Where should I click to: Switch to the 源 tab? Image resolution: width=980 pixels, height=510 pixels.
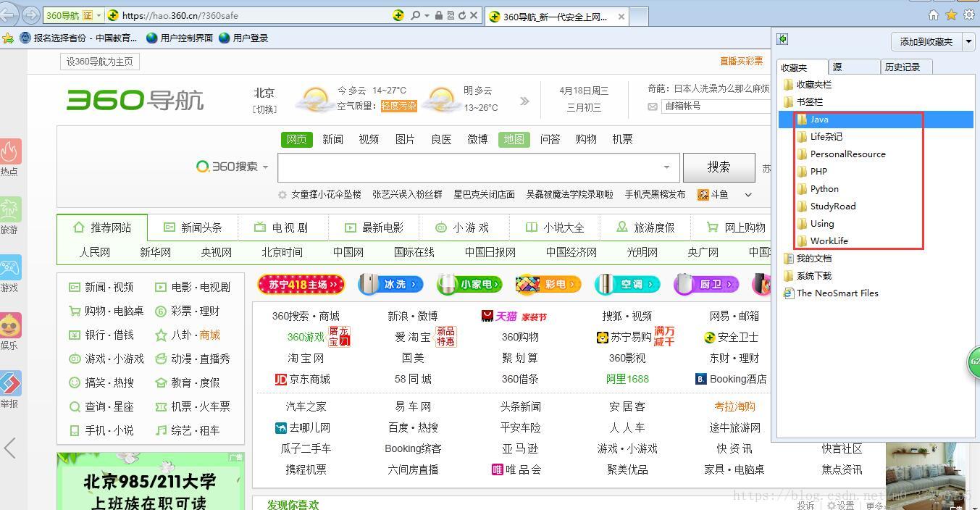[854, 67]
